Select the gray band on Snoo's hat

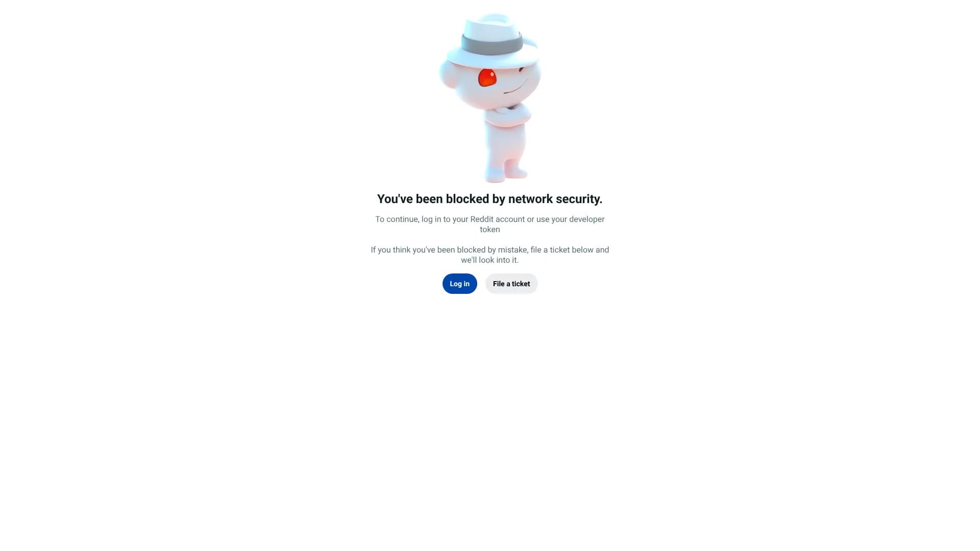[492, 44]
